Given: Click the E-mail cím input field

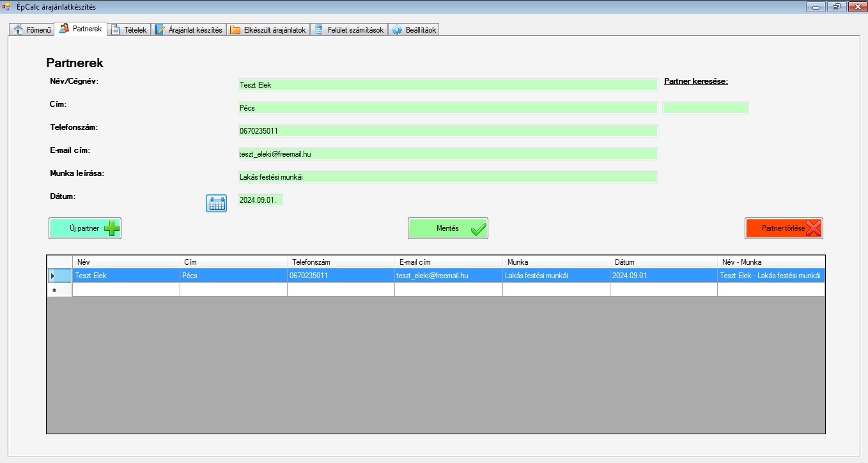Looking at the screenshot, I should coord(447,154).
